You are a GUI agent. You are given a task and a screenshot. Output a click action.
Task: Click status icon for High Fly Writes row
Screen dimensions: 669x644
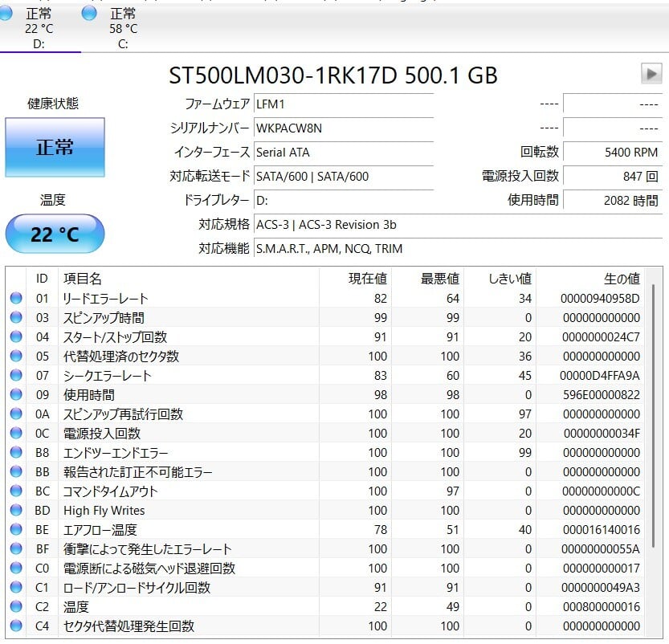point(16,511)
